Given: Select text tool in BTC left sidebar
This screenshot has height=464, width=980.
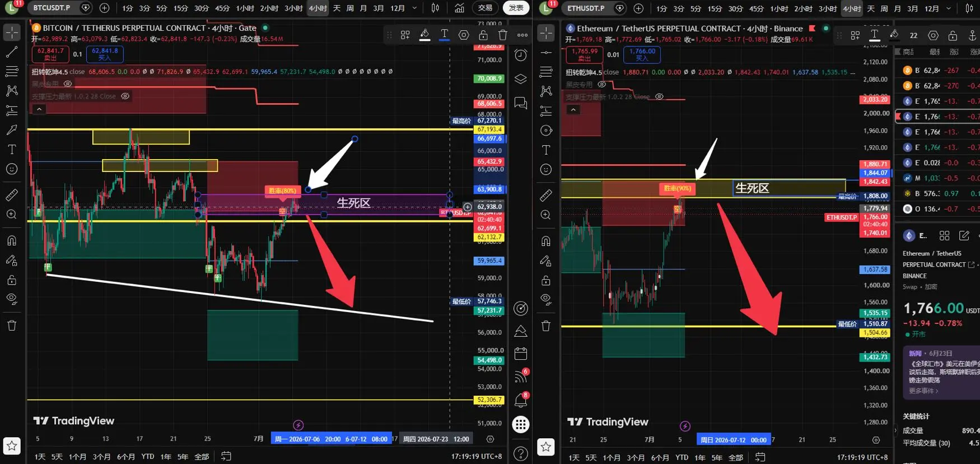Looking at the screenshot, I should click(x=12, y=150).
